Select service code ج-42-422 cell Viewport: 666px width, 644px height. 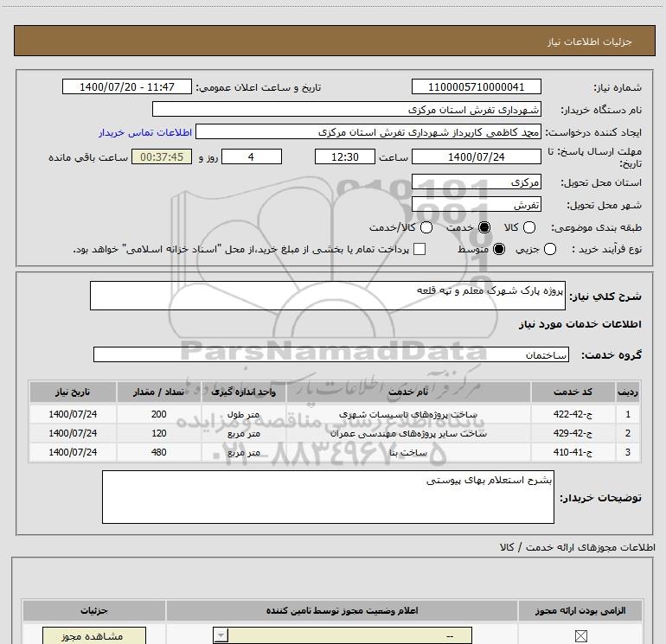click(573, 414)
